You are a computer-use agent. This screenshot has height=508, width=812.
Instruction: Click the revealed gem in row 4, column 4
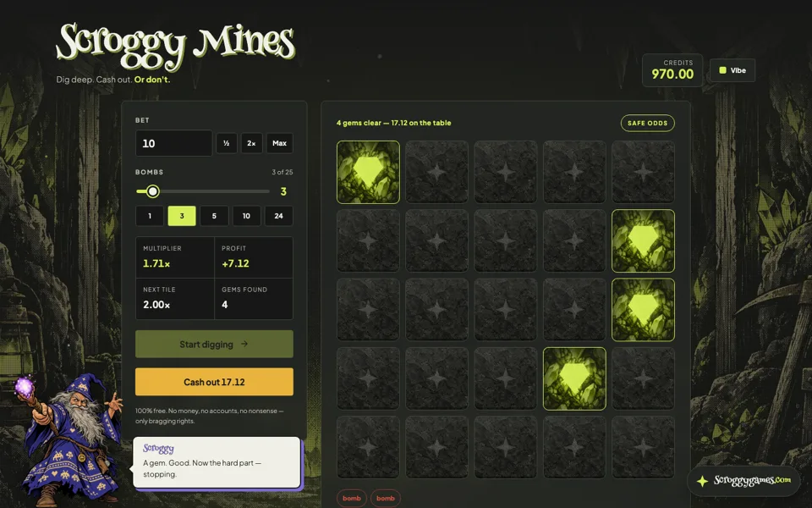[574, 378]
